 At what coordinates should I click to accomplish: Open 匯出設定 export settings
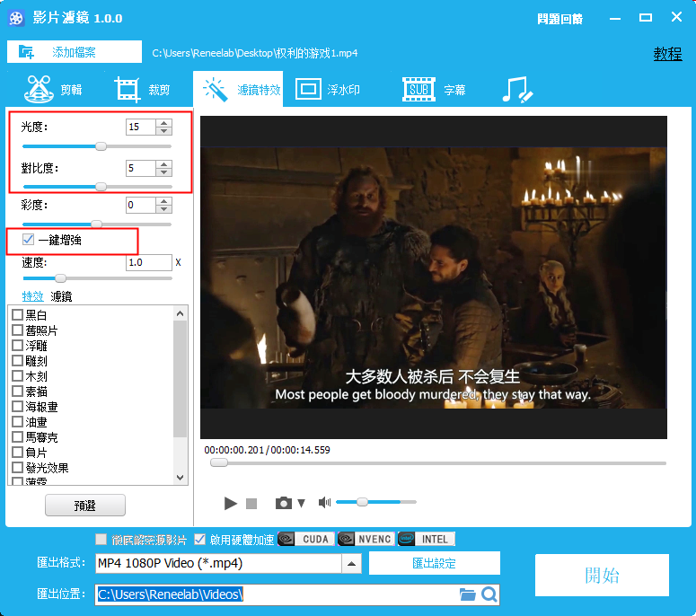point(434,563)
